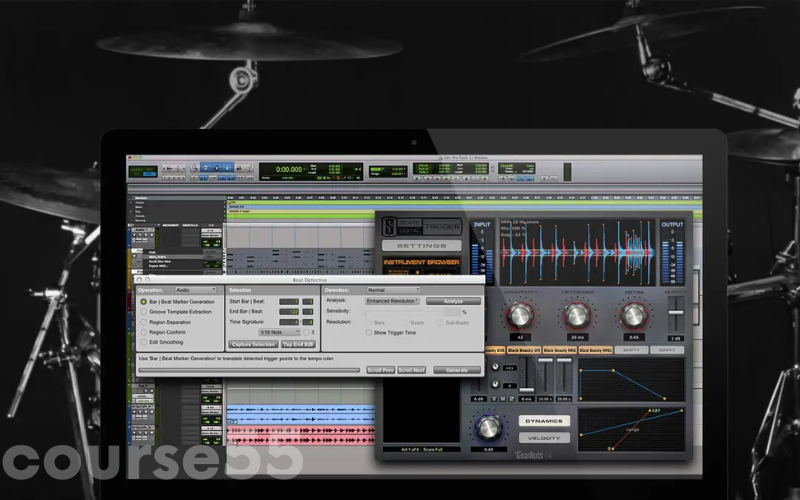Click the Capture Selection button
Viewport: 800px width, 500px height.
point(254,344)
